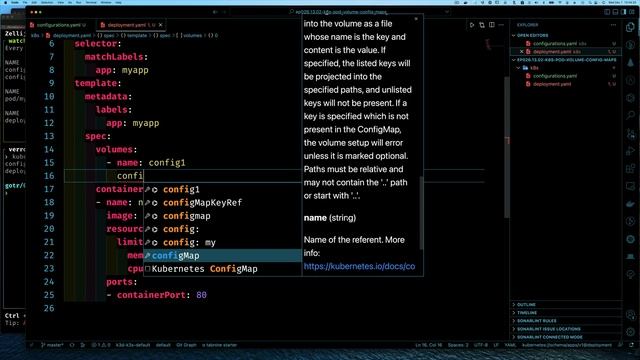Expand the Outline section

pyautogui.click(x=565, y=304)
